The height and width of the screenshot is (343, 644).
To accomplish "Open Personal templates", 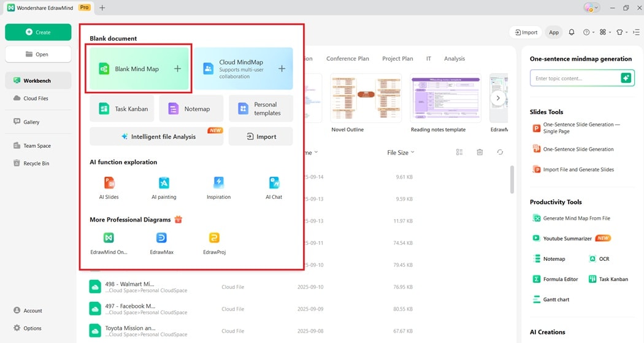I will coord(261,109).
